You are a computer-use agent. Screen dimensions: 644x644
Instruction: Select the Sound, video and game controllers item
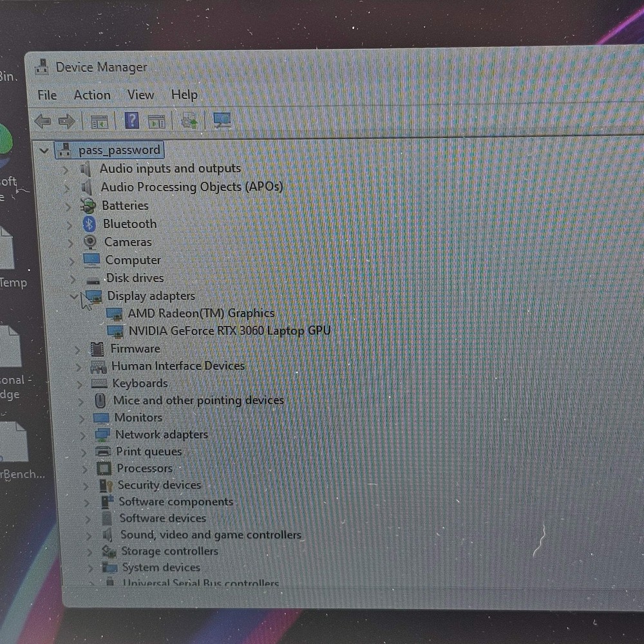210,535
